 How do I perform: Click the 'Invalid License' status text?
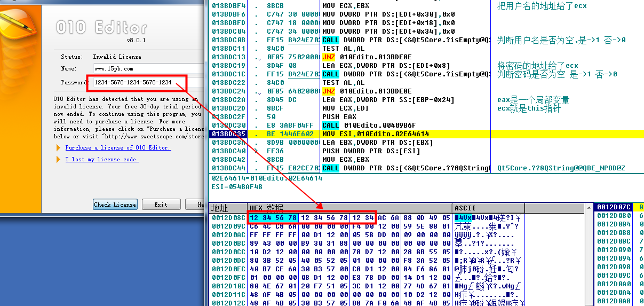(x=117, y=57)
